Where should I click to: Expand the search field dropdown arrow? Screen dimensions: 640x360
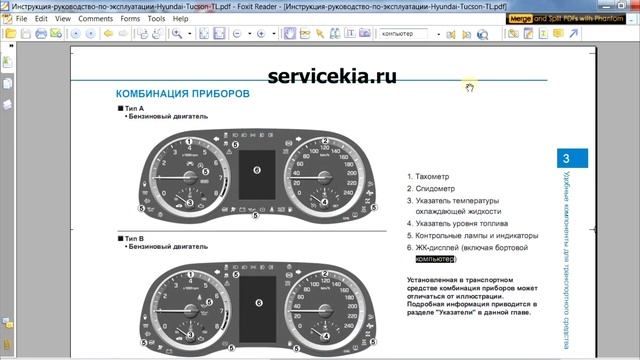438,34
